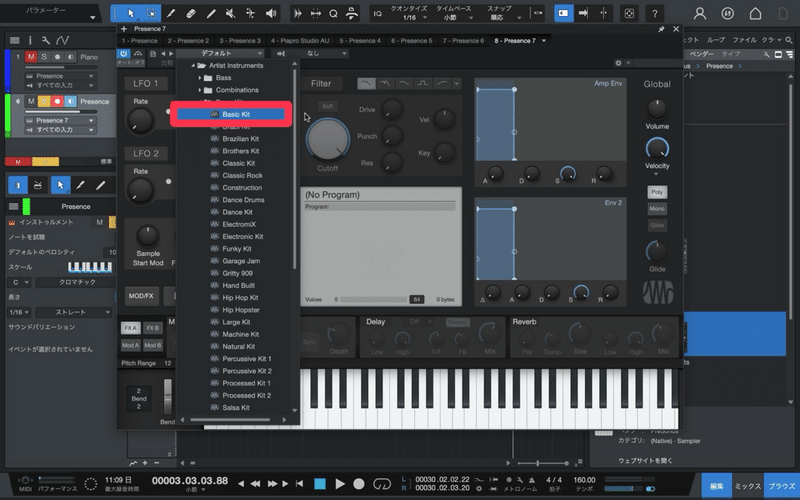Enable Mono voice mode
Image resolution: width=800 pixels, height=500 pixels.
coord(657,209)
